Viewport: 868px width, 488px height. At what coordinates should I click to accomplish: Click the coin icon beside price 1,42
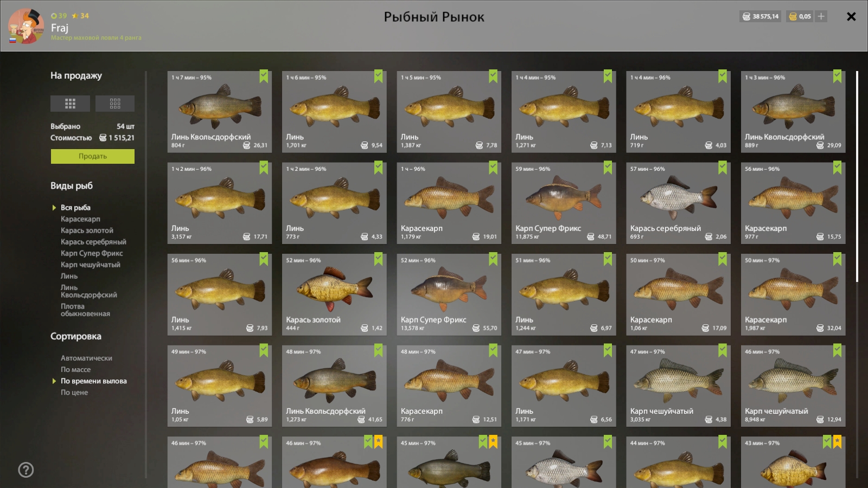[365, 328]
